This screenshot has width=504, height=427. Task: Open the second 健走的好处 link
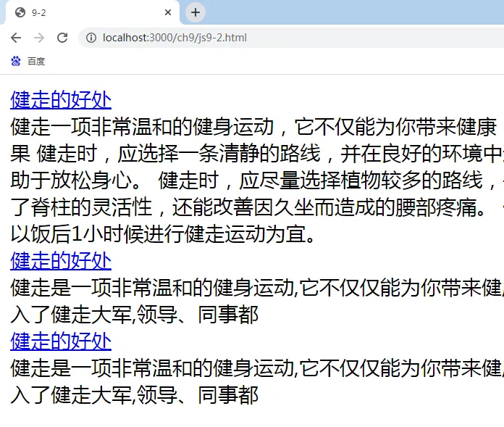pos(61,261)
